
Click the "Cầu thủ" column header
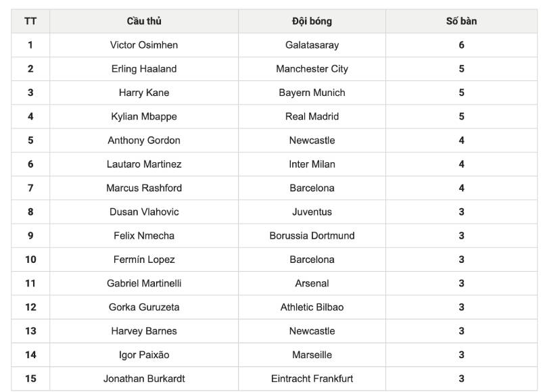click(144, 21)
